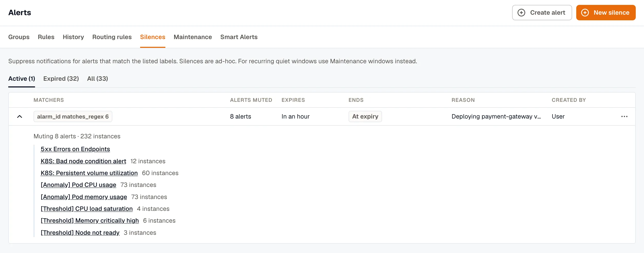This screenshot has height=253, width=644.
Task: Open [Threshold] Node not ready link
Action: click(x=80, y=233)
